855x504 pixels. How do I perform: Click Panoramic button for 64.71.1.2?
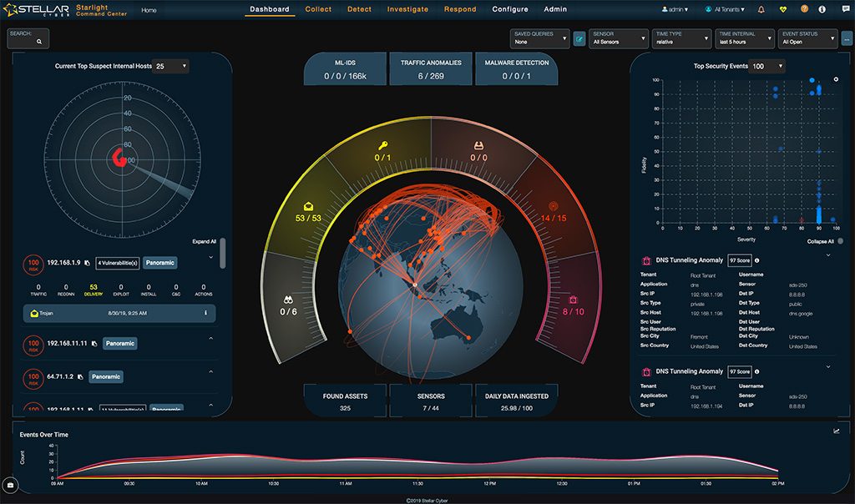106,376
